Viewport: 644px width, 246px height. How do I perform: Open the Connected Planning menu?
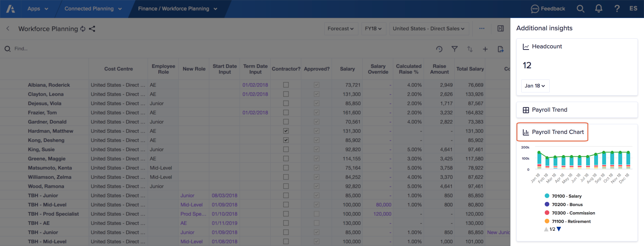(x=93, y=9)
